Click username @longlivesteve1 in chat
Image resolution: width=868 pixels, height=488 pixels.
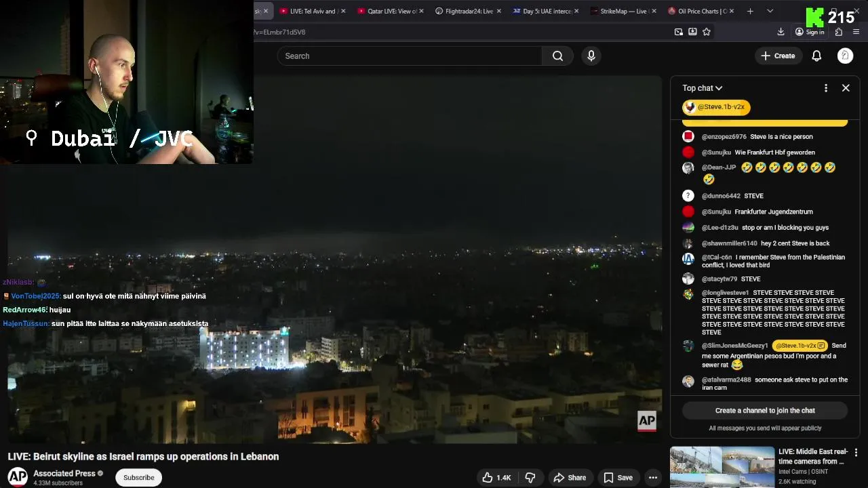(x=725, y=293)
